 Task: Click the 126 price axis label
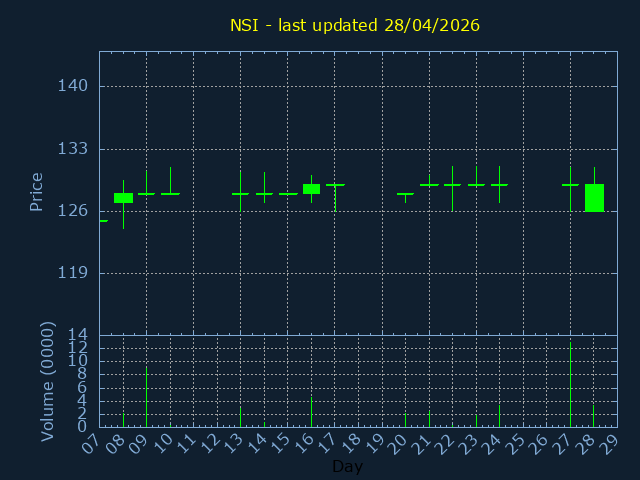[x=72, y=211]
